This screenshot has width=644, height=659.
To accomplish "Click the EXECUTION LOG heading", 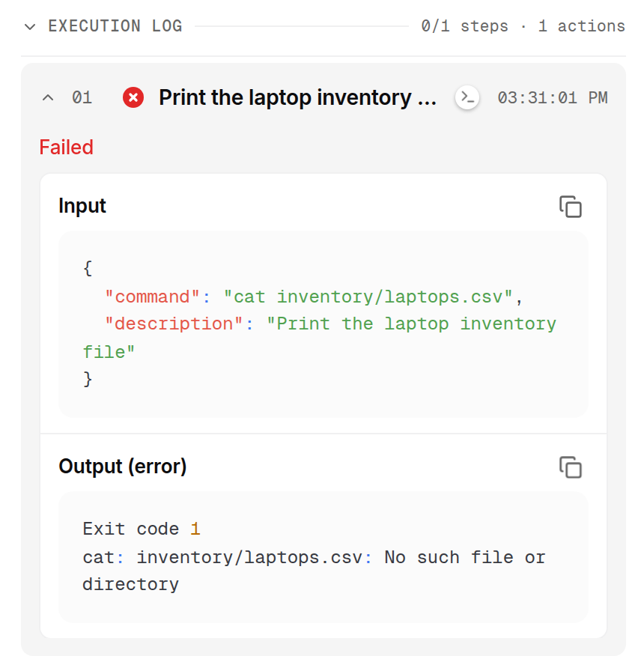I will click(115, 26).
